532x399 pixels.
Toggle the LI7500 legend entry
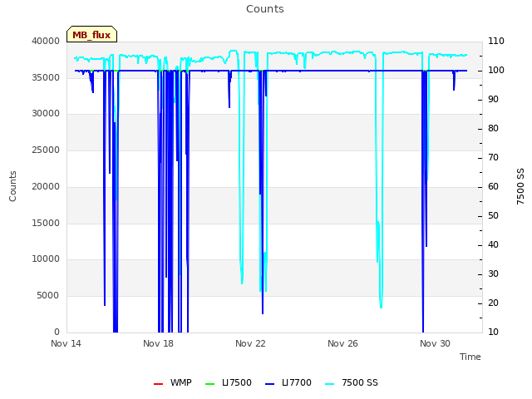[x=229, y=382]
